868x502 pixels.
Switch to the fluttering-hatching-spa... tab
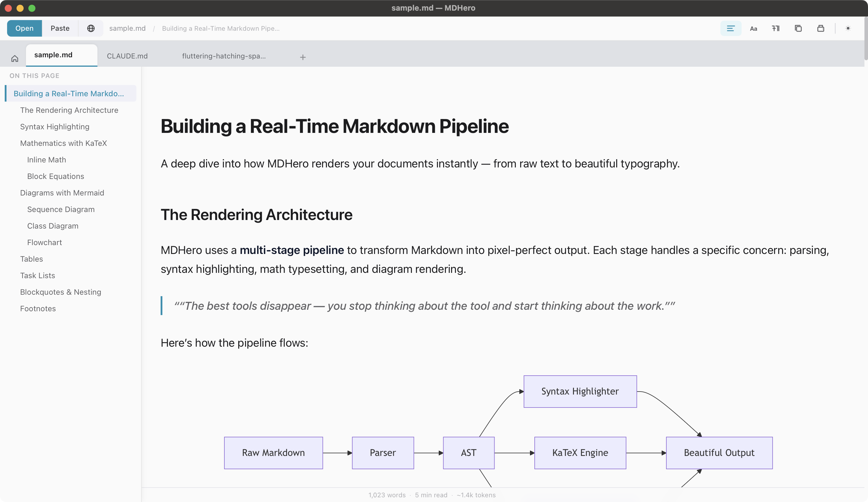(x=223, y=56)
